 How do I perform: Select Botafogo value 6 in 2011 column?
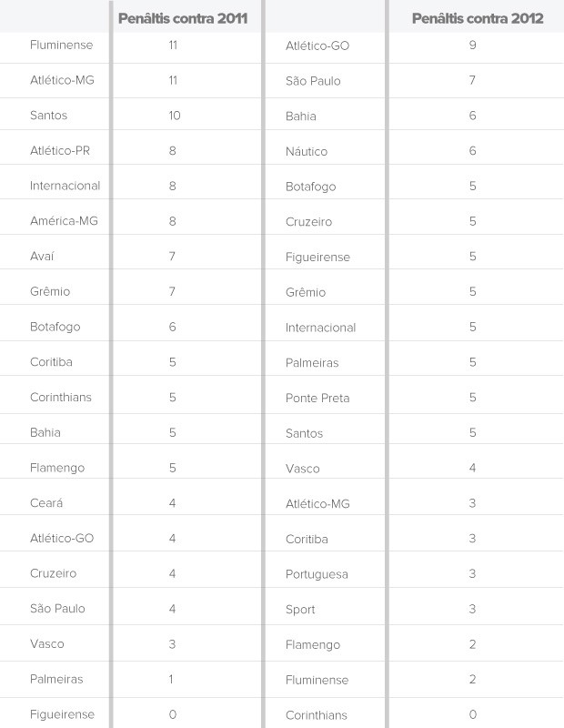(173, 327)
